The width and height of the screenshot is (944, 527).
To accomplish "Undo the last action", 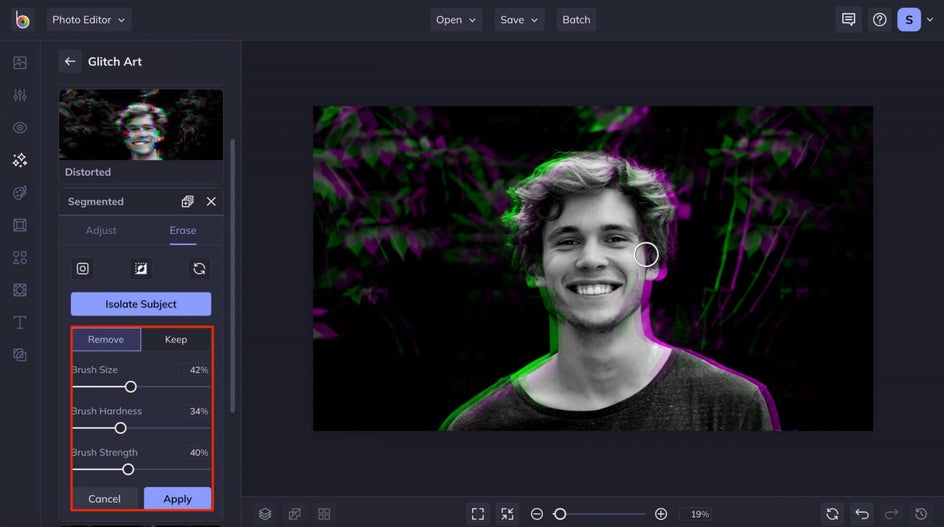I will click(x=862, y=514).
